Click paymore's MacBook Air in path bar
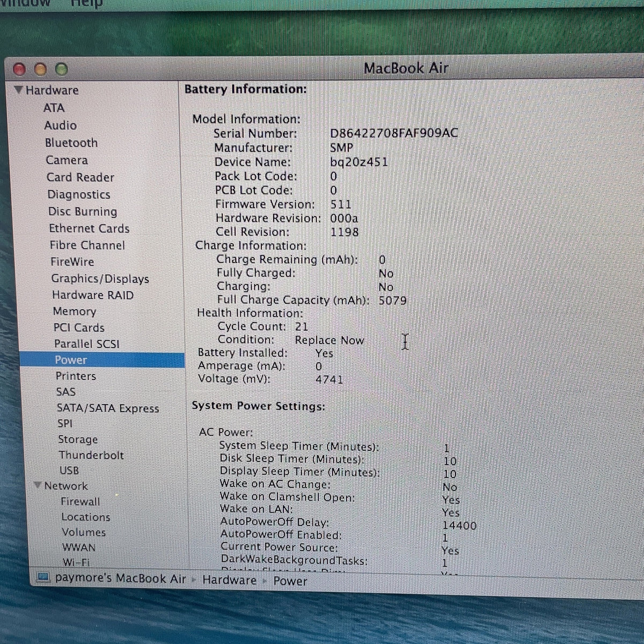The height and width of the screenshot is (644, 644). (x=120, y=579)
